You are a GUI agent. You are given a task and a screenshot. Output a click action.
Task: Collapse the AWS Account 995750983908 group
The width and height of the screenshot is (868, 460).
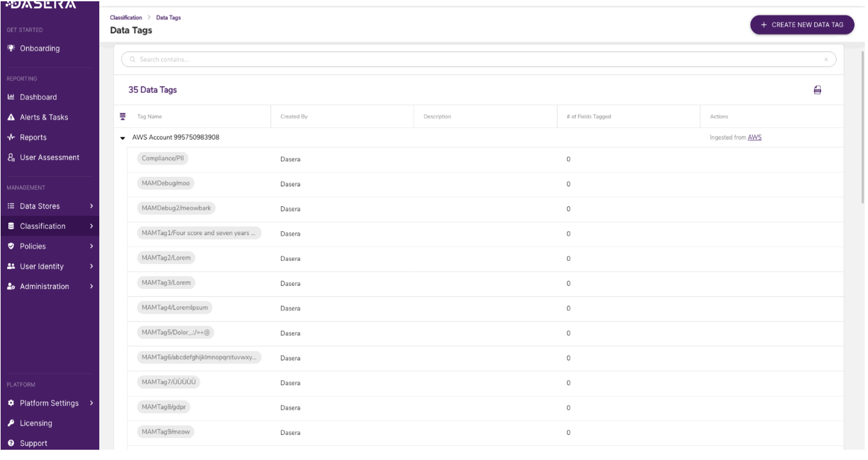pos(123,138)
